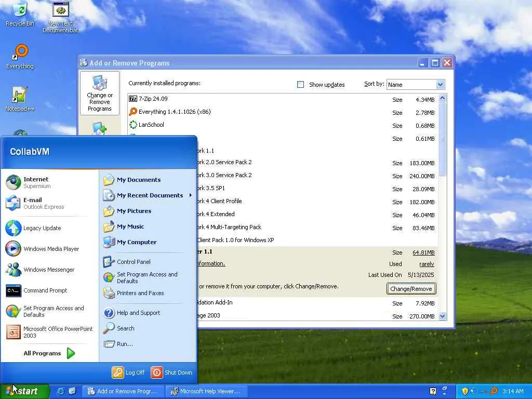Image resolution: width=532 pixels, height=399 pixels.
Task: Open the Recycle Bin desktop icon
Action: (x=20, y=14)
